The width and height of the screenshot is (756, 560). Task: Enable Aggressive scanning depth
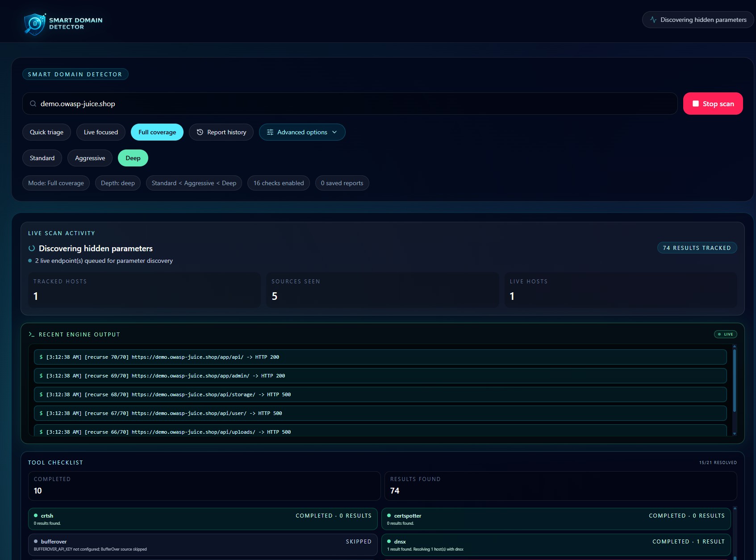[90, 158]
